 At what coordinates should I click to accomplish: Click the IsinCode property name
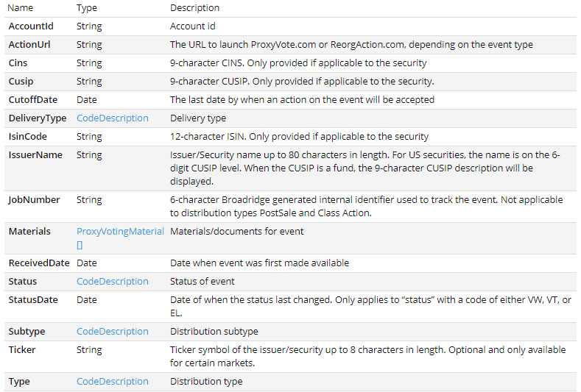[28, 136]
